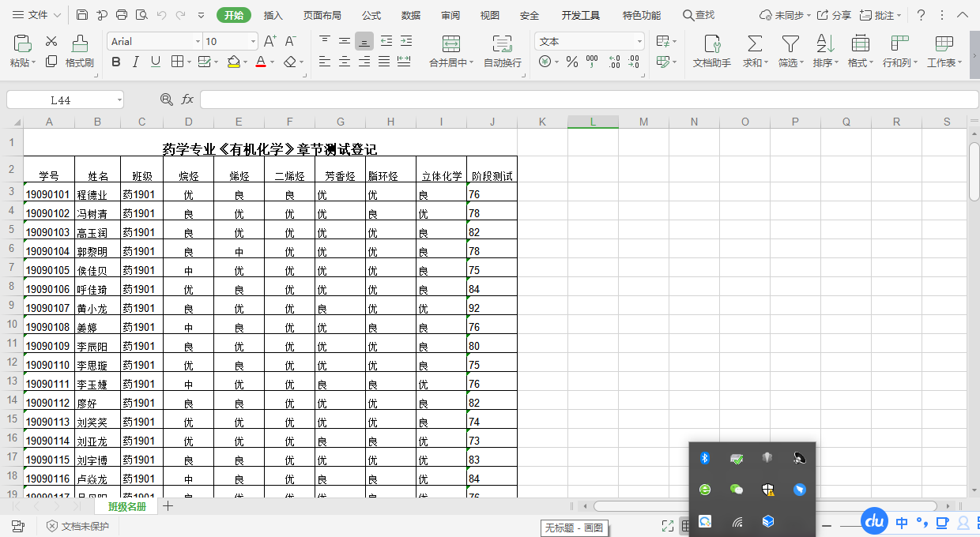
Task: Expand the font size dropdown
Action: [253, 42]
